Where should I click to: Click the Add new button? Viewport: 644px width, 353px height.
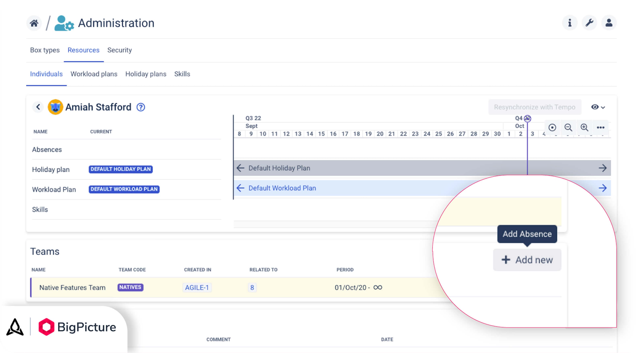[527, 260]
